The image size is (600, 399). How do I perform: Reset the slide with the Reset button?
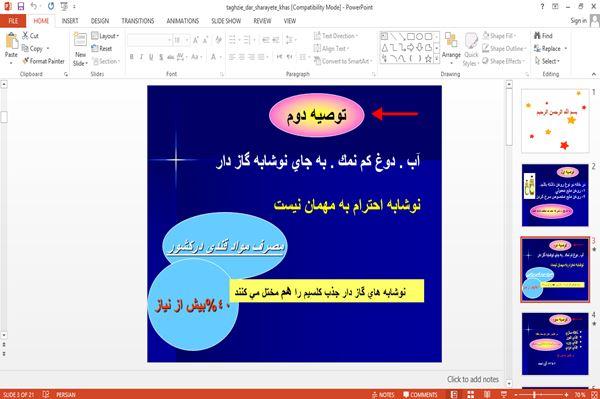[102, 49]
